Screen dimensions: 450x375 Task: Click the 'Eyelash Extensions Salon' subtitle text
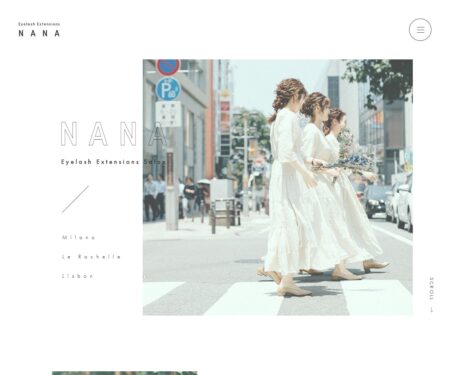click(113, 162)
